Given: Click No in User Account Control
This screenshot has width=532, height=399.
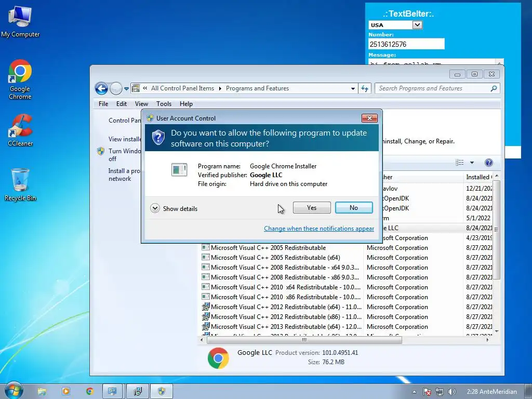Looking at the screenshot, I should 354,208.
